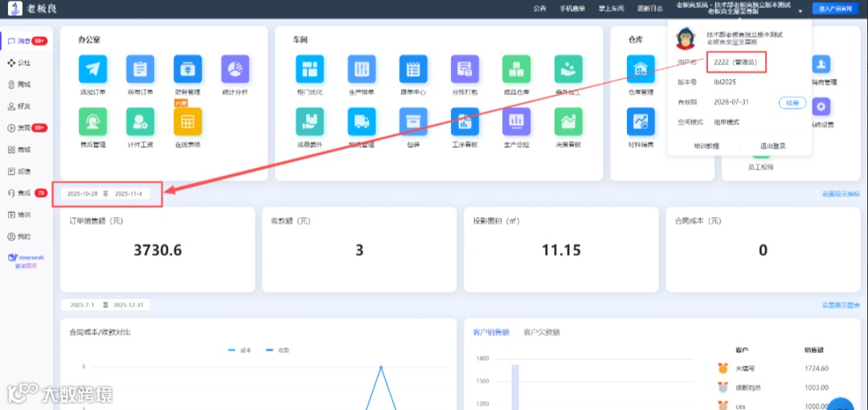Toggle the 收款 legend in the chart

click(278, 351)
